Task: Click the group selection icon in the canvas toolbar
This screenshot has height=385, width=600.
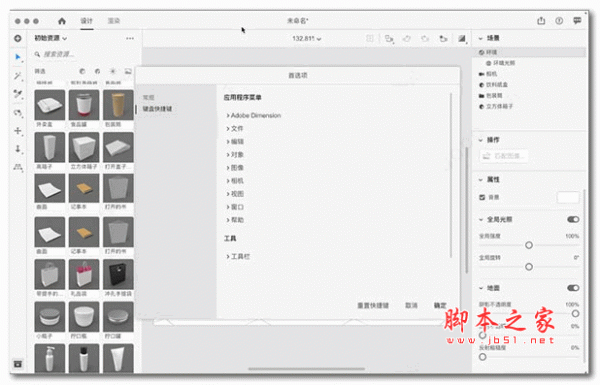Action: 389,38
